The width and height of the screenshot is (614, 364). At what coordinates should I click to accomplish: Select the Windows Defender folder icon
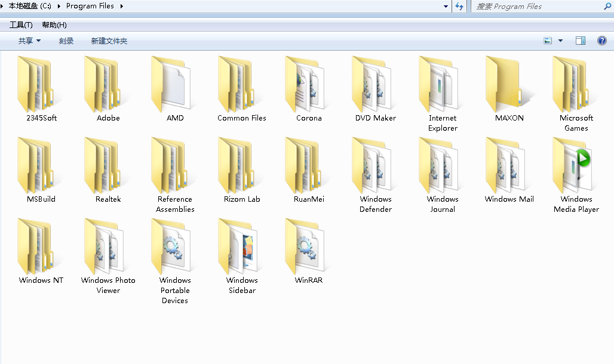tap(372, 165)
